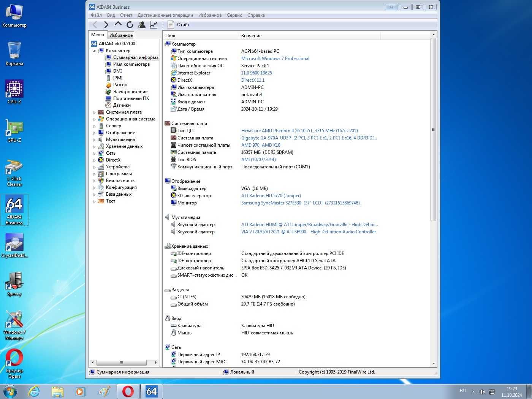Select the Портативный ПК tree item
This screenshot has height=399, width=532.
[x=131, y=98]
